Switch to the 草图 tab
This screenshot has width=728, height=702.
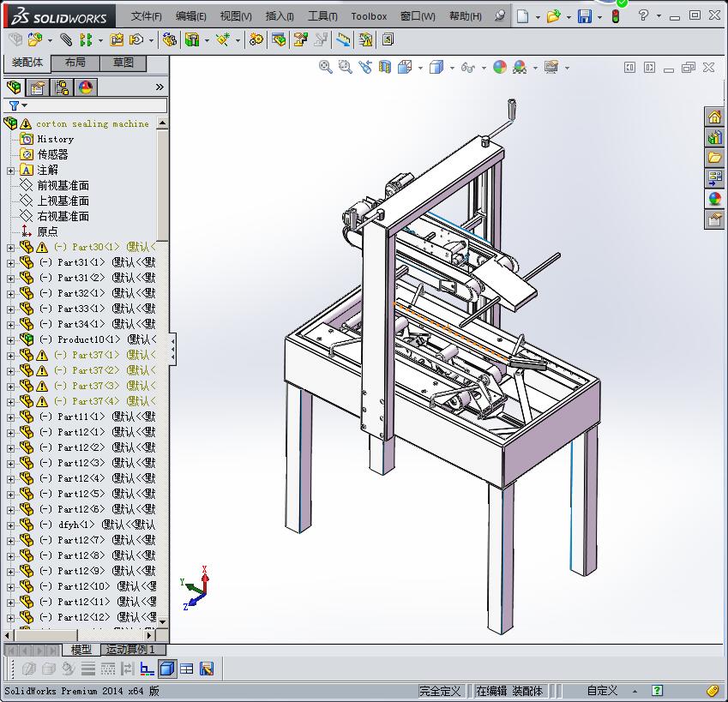(123, 63)
